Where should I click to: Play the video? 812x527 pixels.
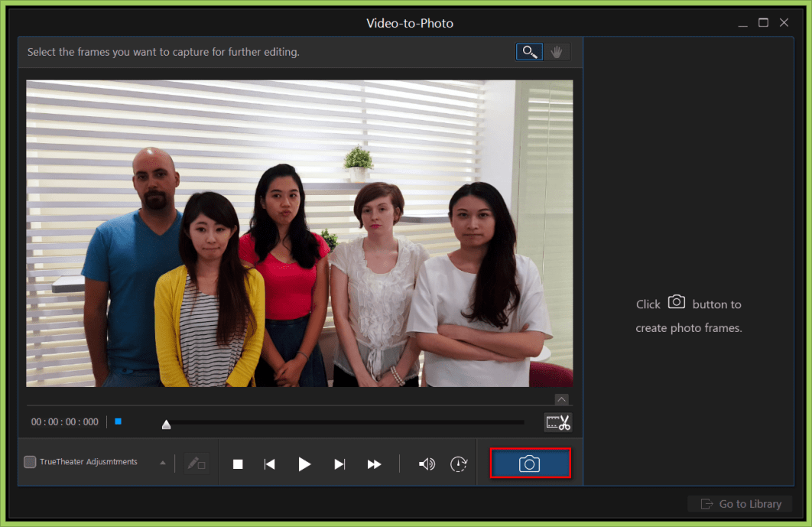(304, 464)
